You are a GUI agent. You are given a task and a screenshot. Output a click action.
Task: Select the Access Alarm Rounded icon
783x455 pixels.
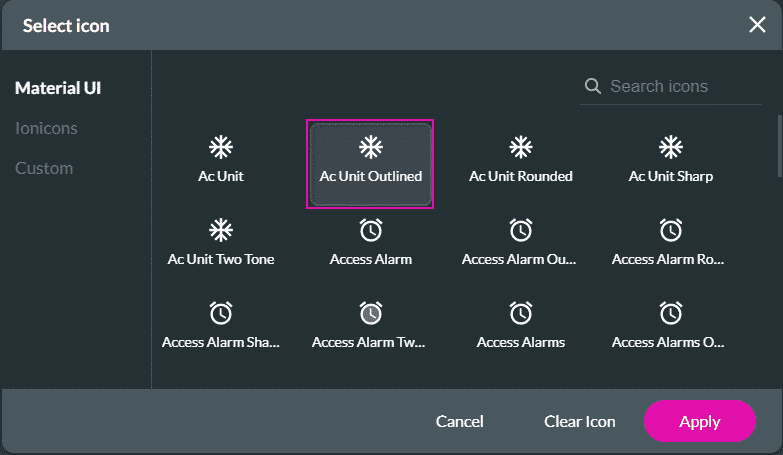click(670, 243)
